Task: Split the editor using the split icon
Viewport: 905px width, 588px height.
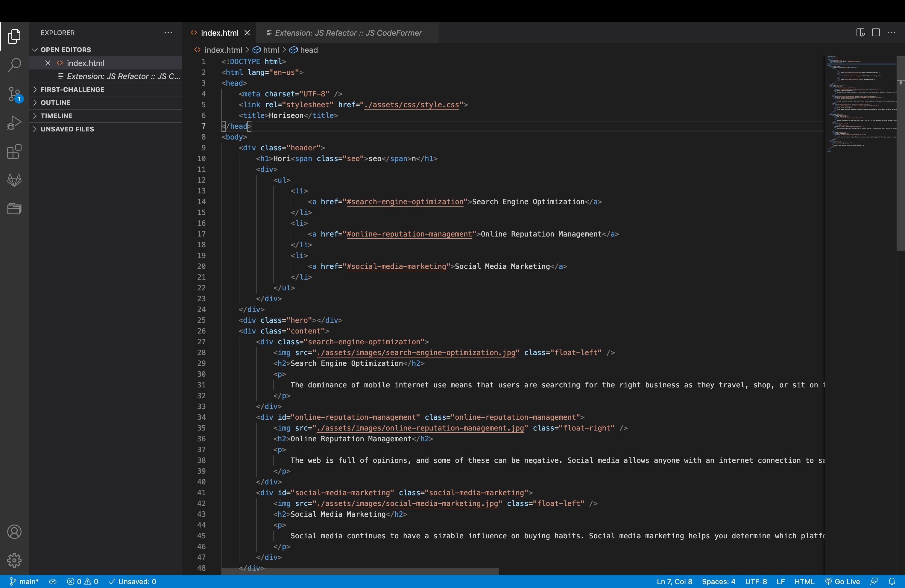Action: [x=876, y=33]
